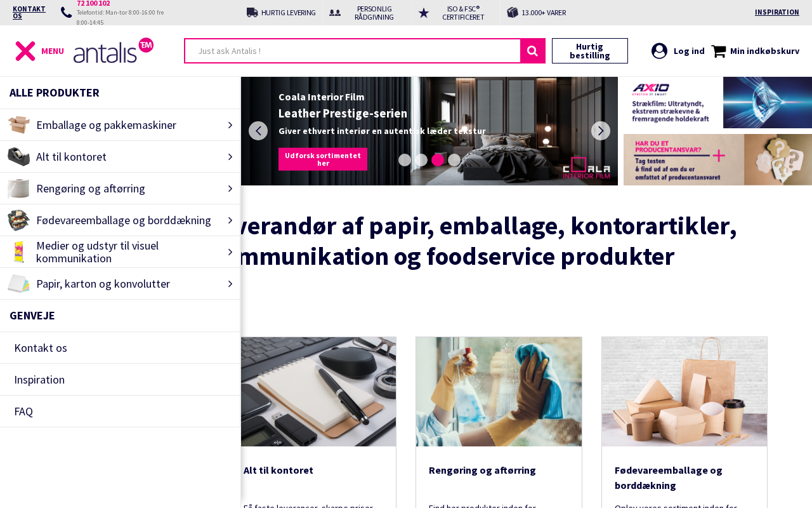Image resolution: width=812 pixels, height=508 pixels.
Task: Expand Alt til kontoret category
Action: tap(120, 157)
